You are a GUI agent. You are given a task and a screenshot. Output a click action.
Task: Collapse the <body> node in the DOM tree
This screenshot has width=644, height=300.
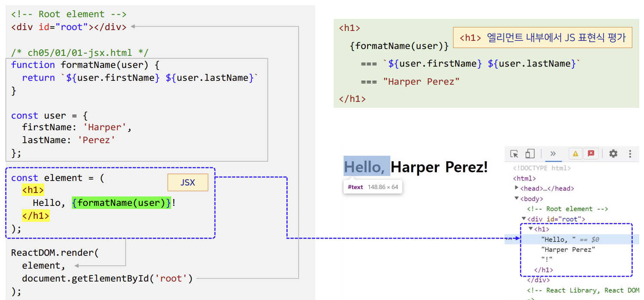(517, 198)
